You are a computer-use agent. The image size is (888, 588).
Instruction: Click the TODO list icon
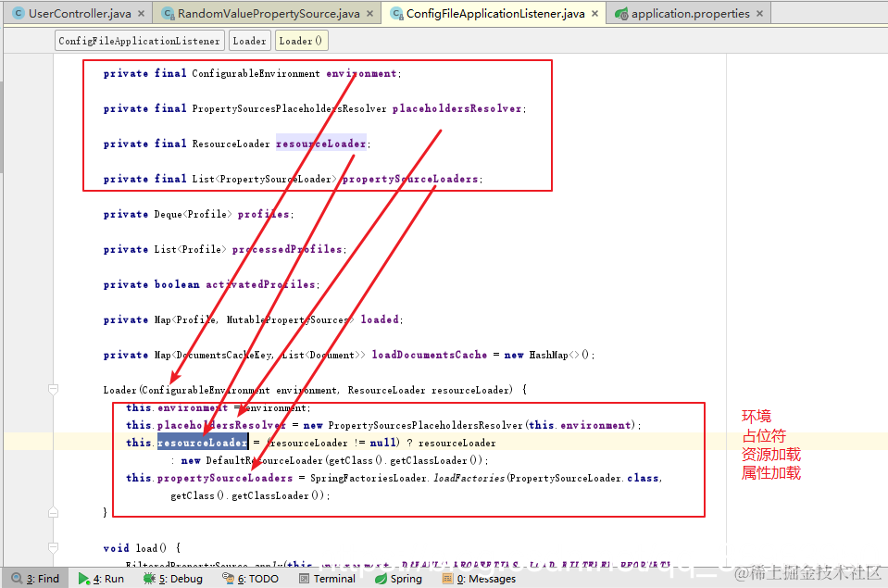(x=228, y=578)
